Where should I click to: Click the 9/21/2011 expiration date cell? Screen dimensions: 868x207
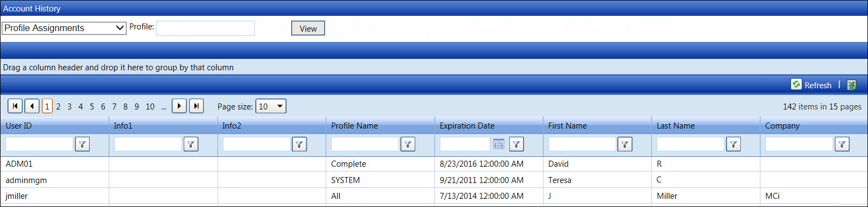click(489, 180)
